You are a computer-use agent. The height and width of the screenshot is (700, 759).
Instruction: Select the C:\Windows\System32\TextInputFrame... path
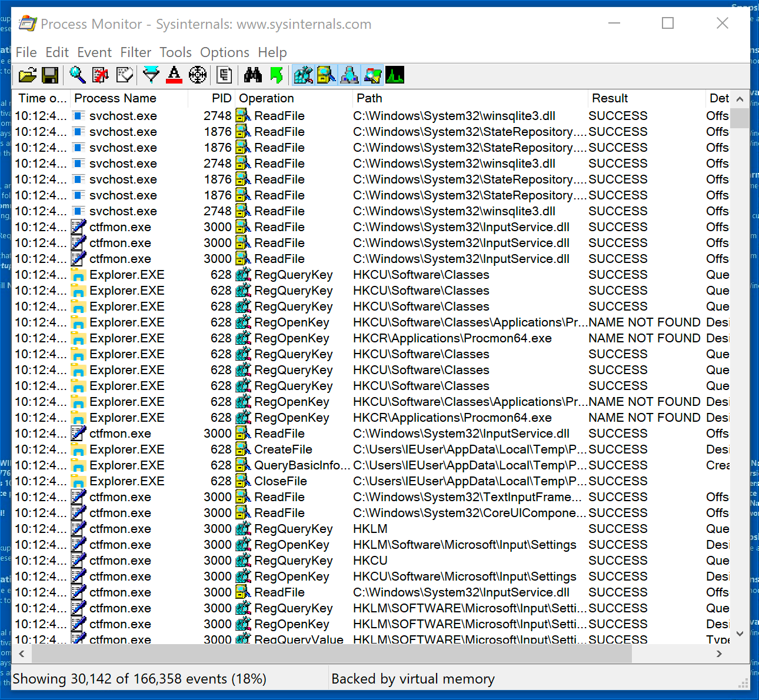point(468,497)
